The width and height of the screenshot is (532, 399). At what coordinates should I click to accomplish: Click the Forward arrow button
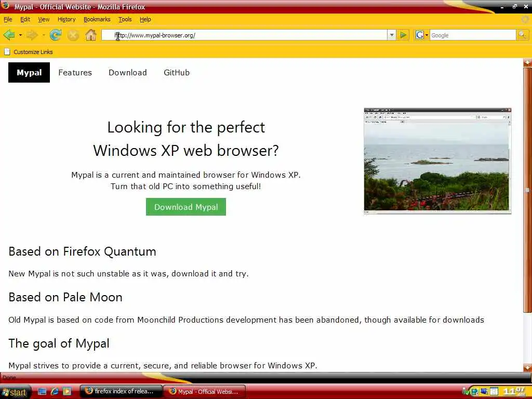point(32,35)
